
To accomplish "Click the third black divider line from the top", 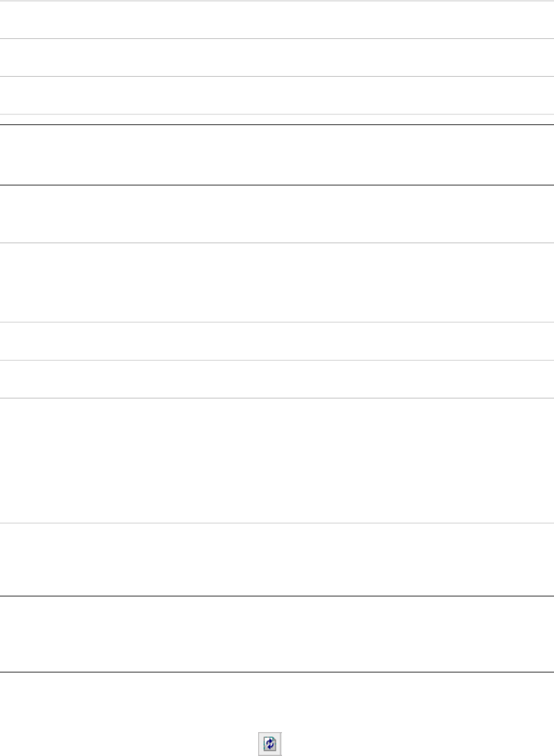I will (x=276, y=596).
